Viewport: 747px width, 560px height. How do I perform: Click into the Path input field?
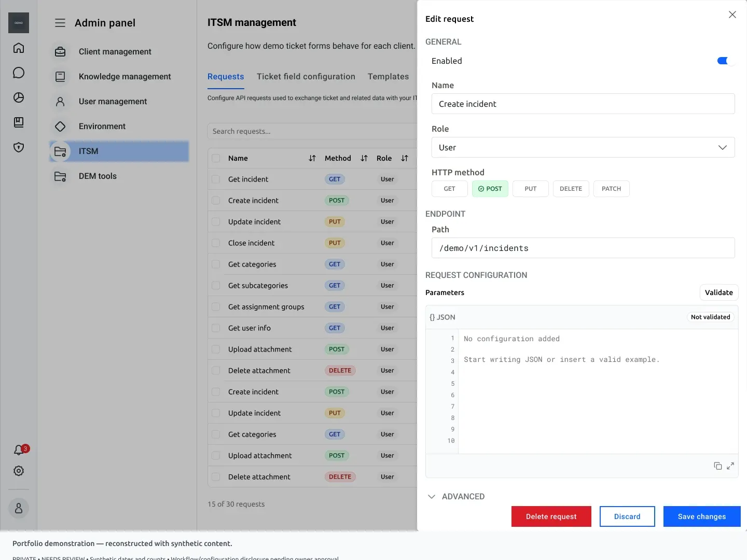[583, 248]
